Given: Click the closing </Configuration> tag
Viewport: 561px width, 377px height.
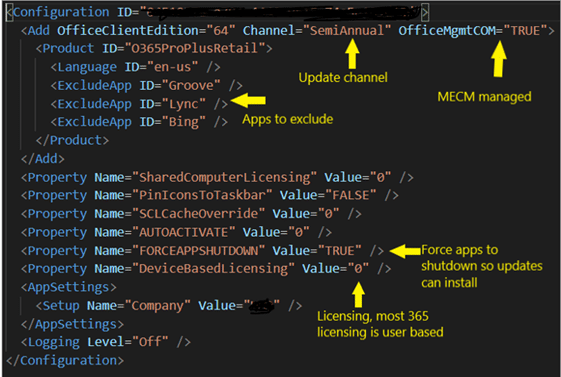Looking at the screenshot, I should (x=65, y=361).
